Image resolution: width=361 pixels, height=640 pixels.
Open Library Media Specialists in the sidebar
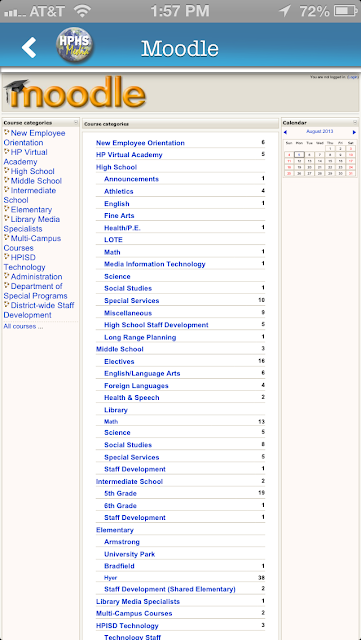pos(32,224)
